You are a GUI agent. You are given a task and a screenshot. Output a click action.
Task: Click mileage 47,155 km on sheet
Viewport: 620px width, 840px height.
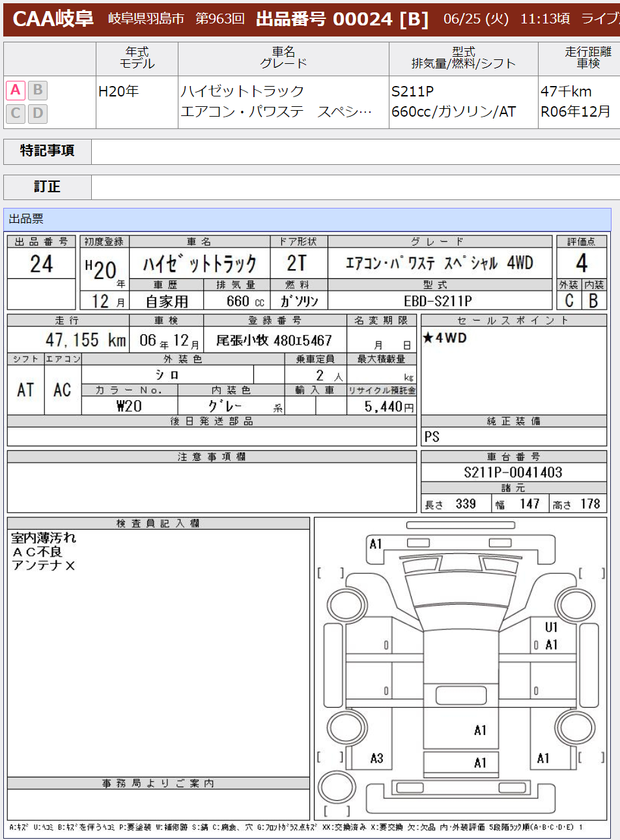click(85, 340)
